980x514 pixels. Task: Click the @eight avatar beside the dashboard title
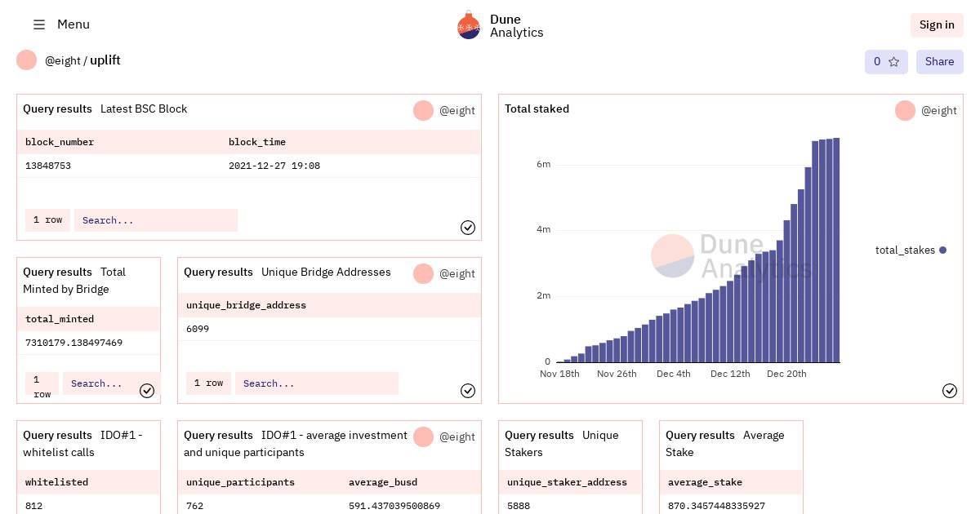[26, 60]
